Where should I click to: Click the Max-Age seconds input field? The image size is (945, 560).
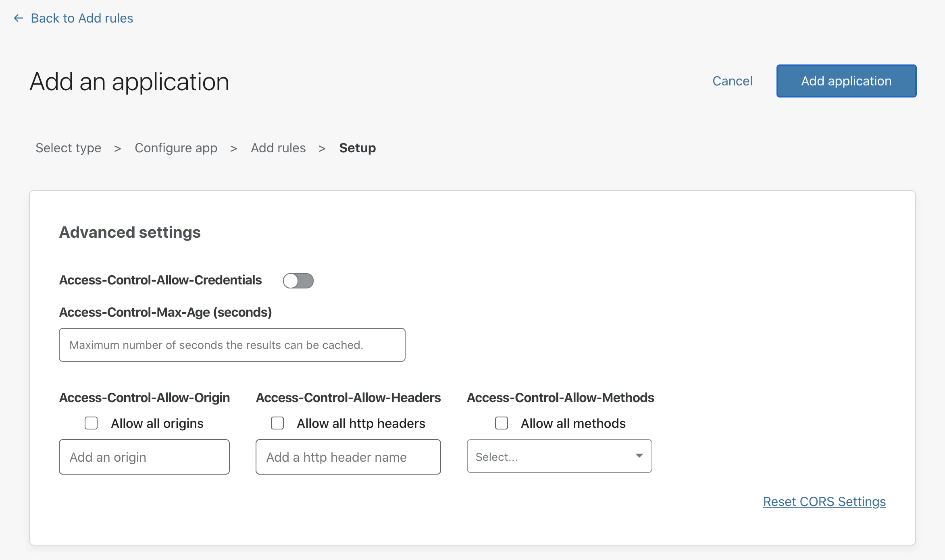click(232, 345)
